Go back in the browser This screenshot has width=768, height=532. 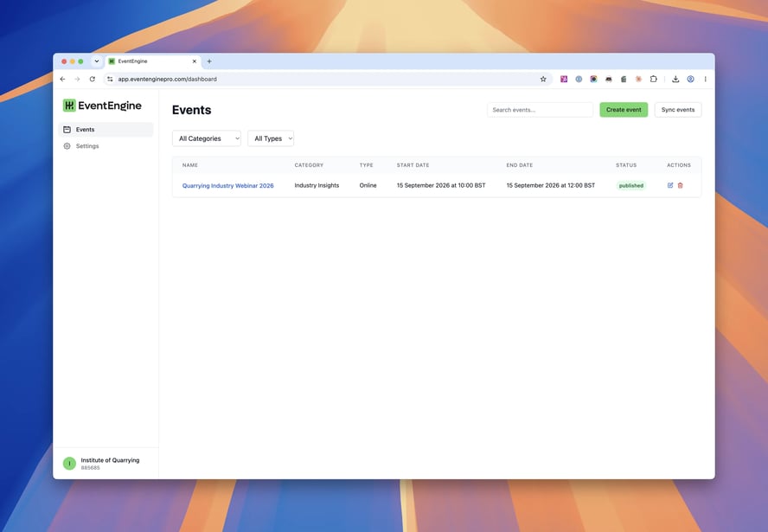[62, 79]
